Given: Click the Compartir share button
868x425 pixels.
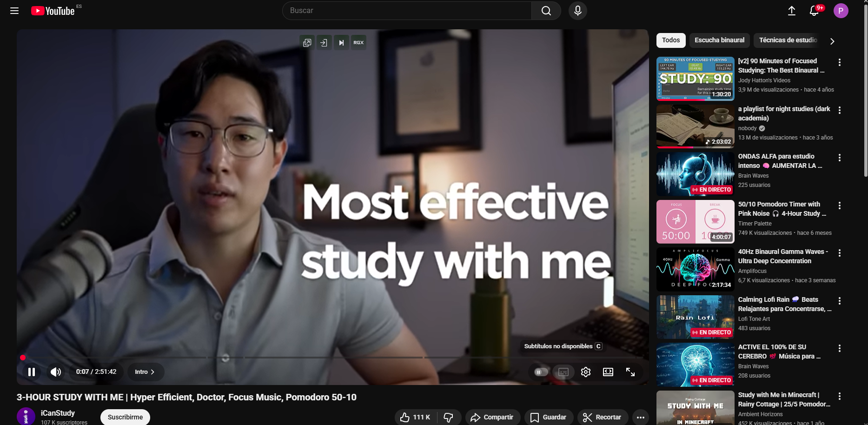Looking at the screenshot, I should 492,417.
